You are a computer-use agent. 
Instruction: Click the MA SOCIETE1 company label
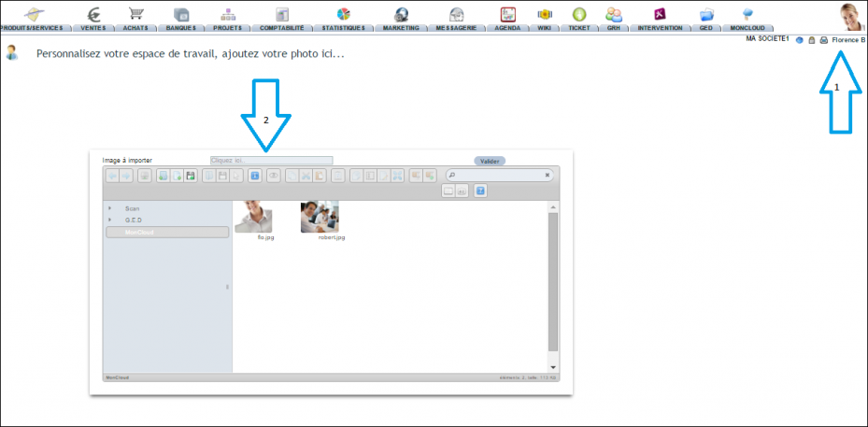tap(767, 39)
